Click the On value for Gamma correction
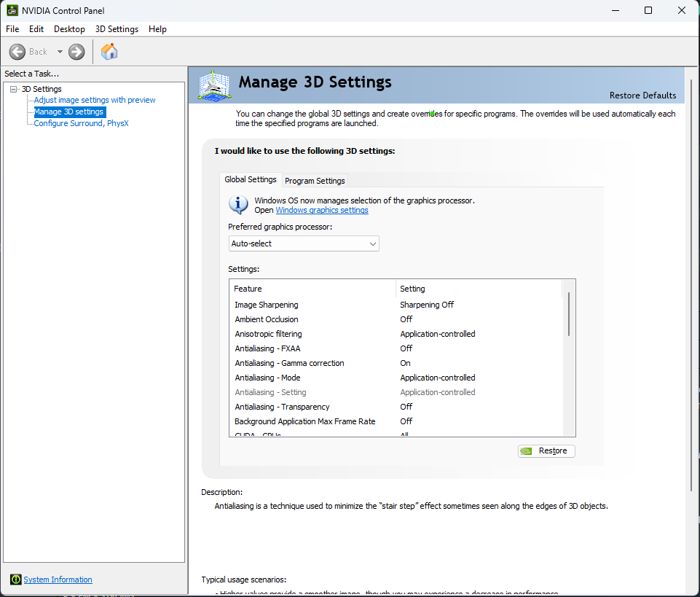The height and width of the screenshot is (597, 700). (405, 363)
